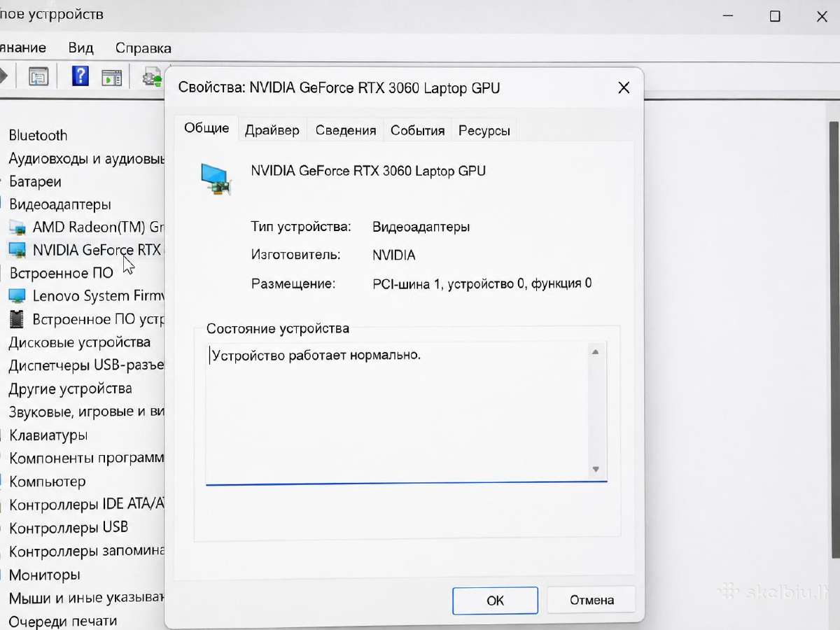Viewport: 840px width, 630px height.
Task: Select the Мыши и иные указывающие category
Action: point(86,598)
